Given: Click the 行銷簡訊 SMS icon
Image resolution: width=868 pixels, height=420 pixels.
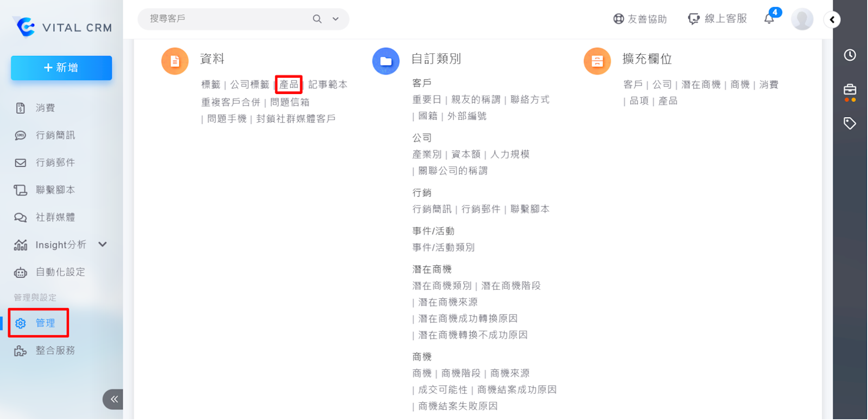Looking at the screenshot, I should 21,135.
